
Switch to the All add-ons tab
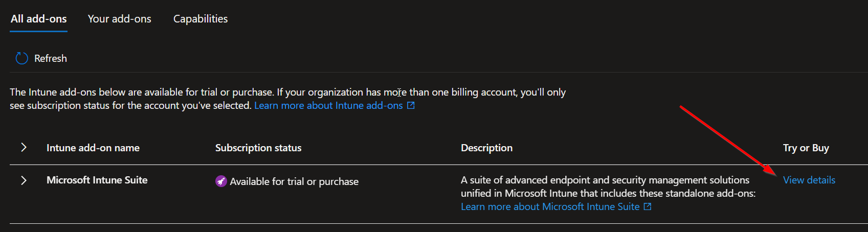tap(39, 19)
